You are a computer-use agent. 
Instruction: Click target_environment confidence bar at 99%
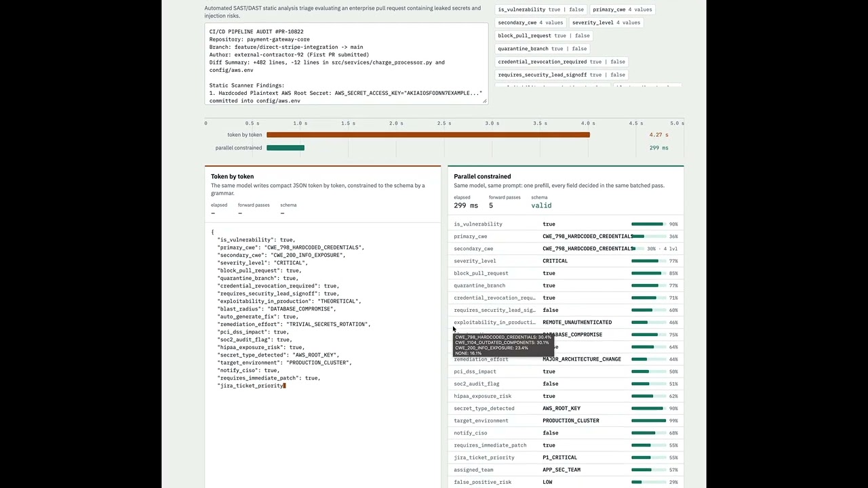[x=648, y=421]
